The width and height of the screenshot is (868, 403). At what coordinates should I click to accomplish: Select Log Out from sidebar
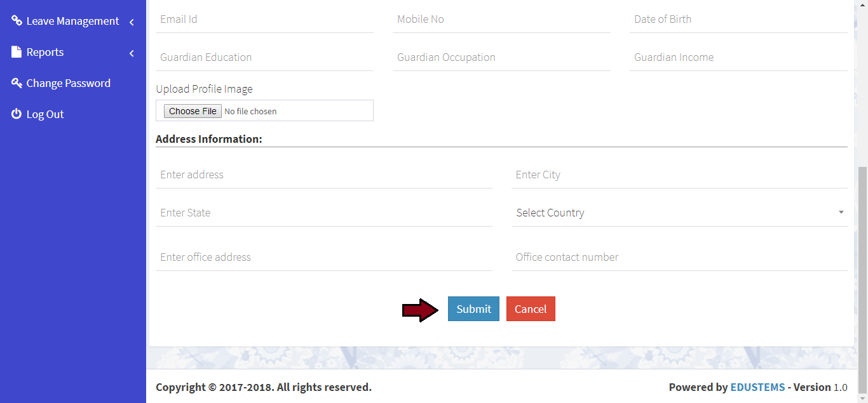(x=45, y=114)
